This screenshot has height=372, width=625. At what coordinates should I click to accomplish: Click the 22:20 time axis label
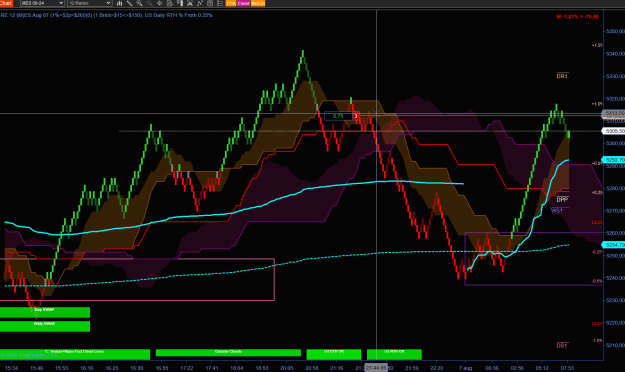pos(436,368)
